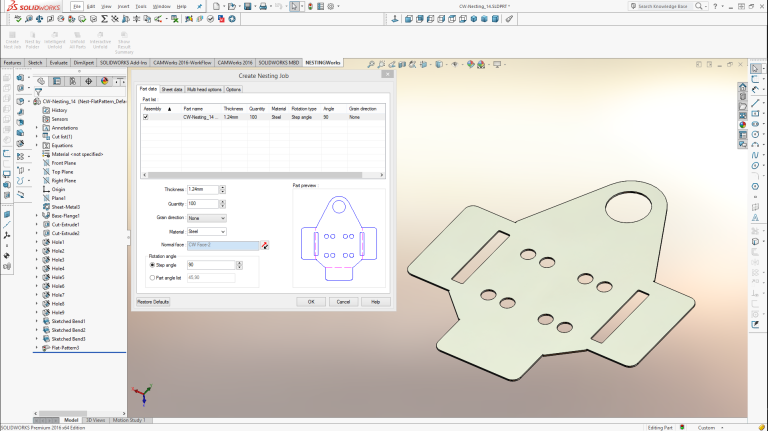Open the FeatureManager design tree tab
The image size is (768, 431).
tap(41, 81)
